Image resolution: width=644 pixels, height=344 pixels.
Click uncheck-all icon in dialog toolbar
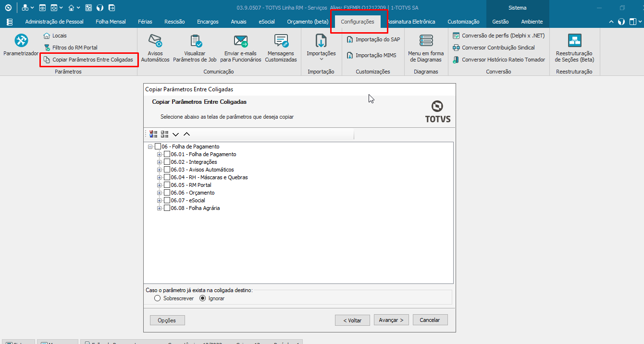(164, 134)
